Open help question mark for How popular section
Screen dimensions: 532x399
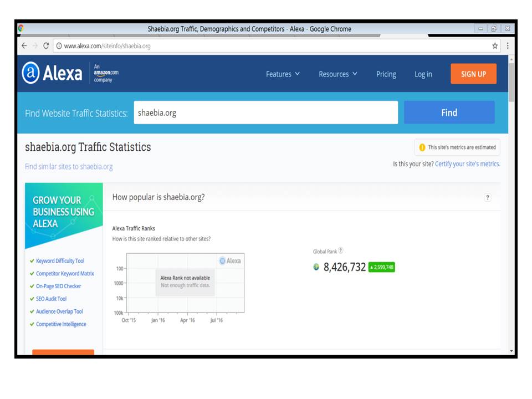click(x=488, y=197)
